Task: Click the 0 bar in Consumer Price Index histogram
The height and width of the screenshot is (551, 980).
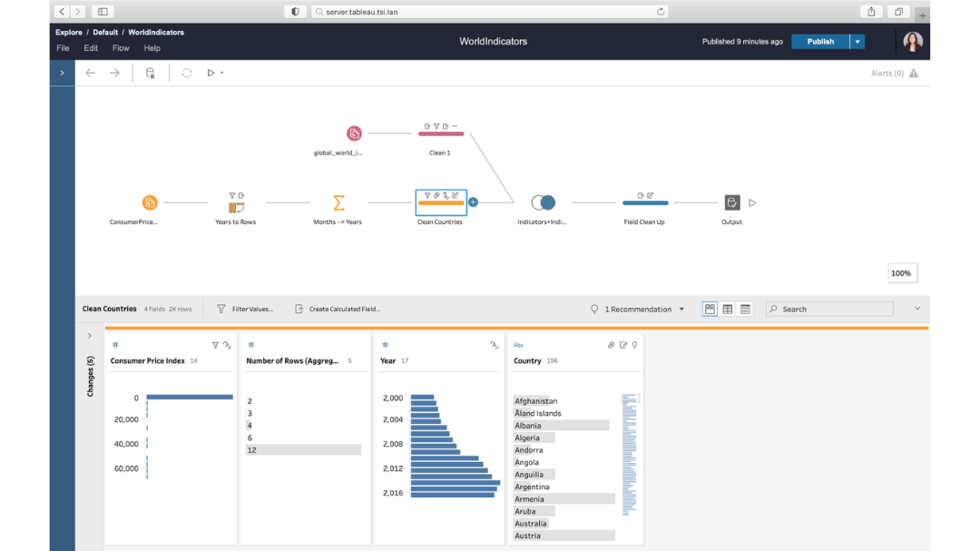Action: (190, 398)
